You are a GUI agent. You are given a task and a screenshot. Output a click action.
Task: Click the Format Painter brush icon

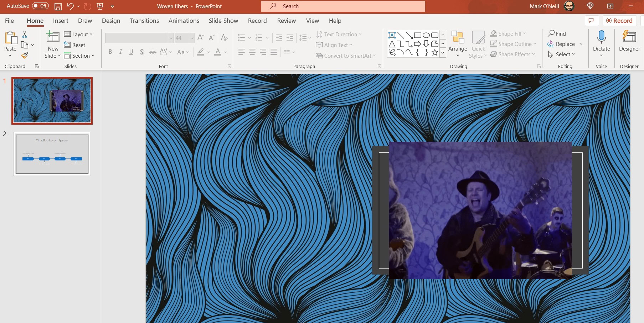click(25, 55)
